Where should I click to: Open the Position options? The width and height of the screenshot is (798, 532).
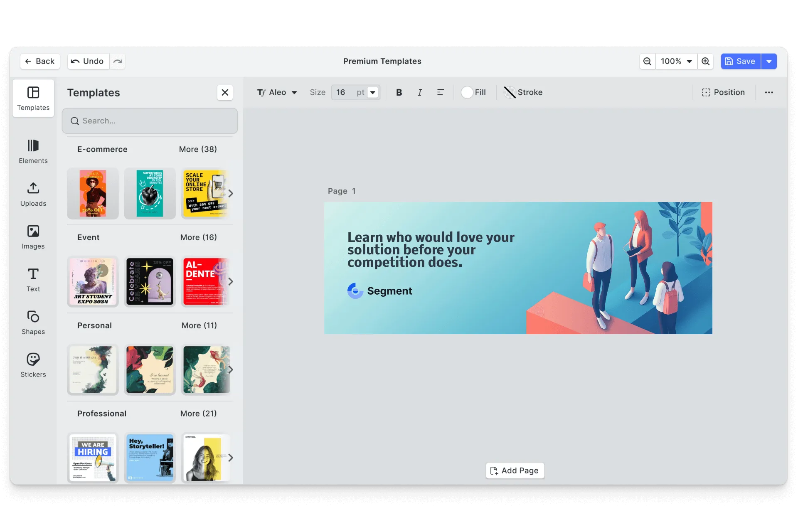723,92
